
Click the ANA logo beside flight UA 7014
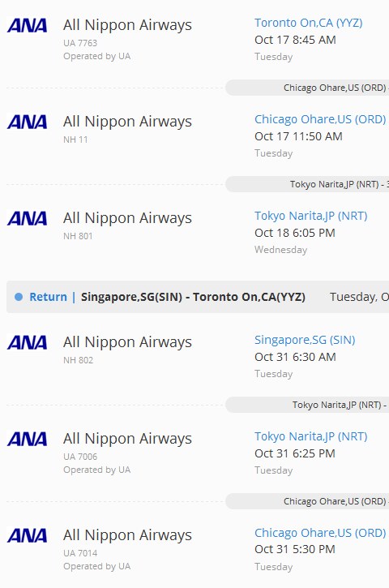pos(27,535)
